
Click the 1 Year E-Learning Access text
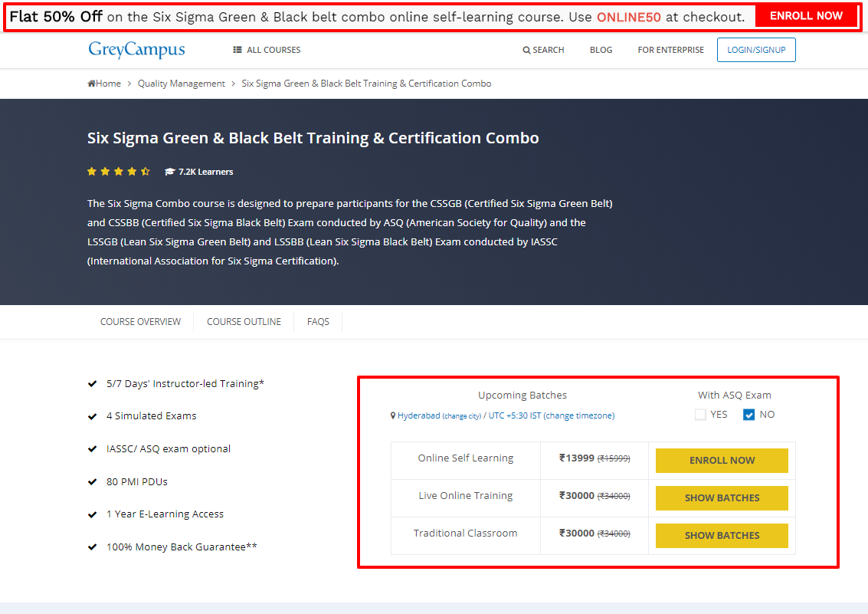click(x=165, y=514)
